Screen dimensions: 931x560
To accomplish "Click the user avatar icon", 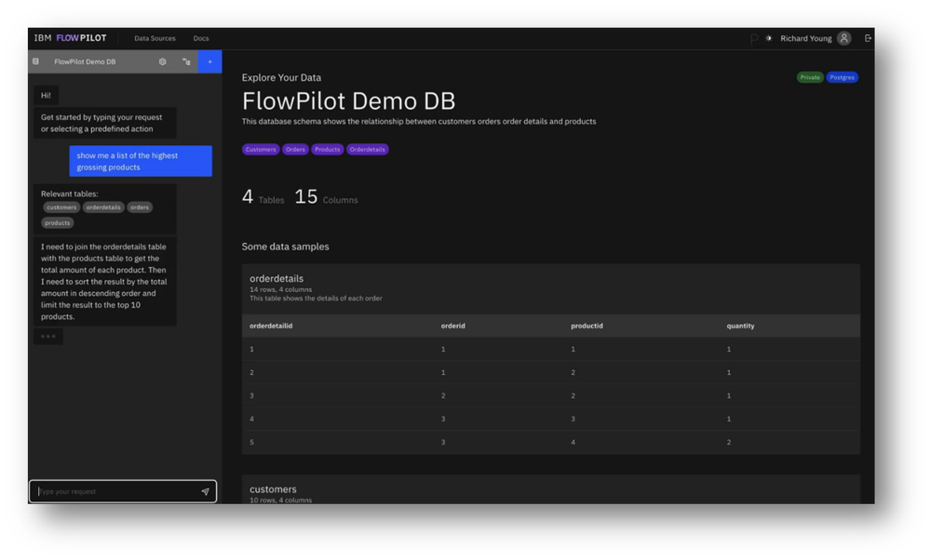I will point(843,38).
